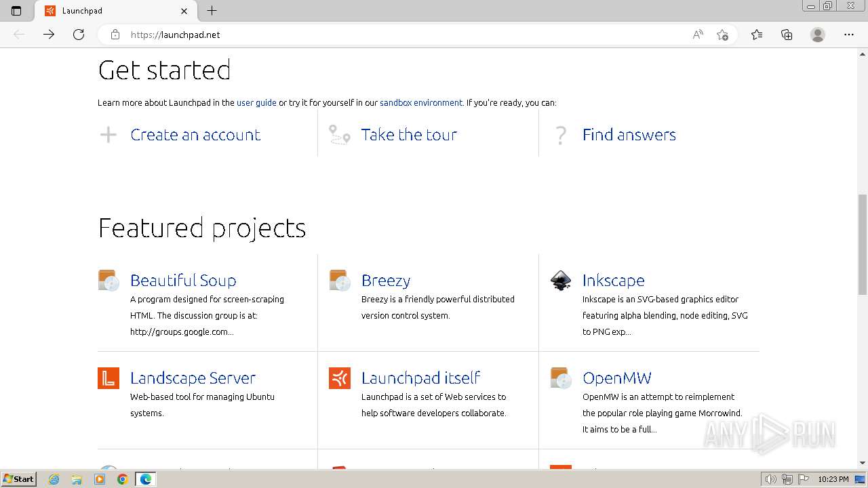Launch Internet Explorer from taskbar
868x488 pixels.
(54, 479)
